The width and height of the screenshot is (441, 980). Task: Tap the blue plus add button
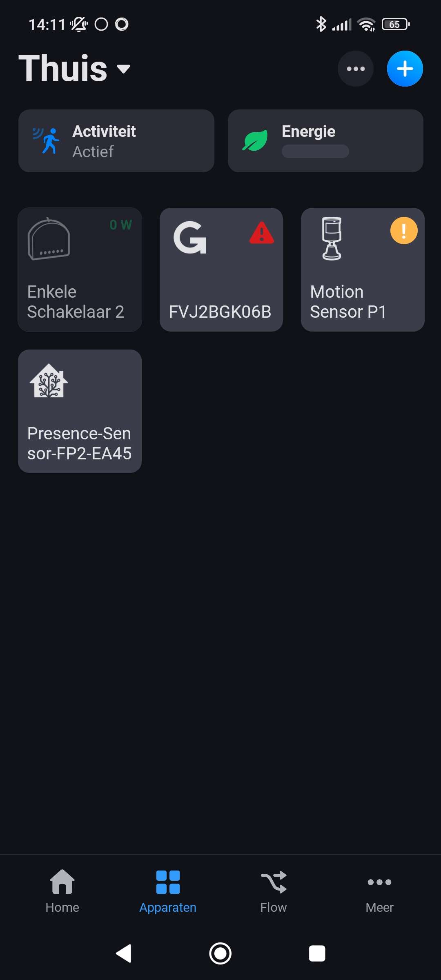tap(405, 69)
